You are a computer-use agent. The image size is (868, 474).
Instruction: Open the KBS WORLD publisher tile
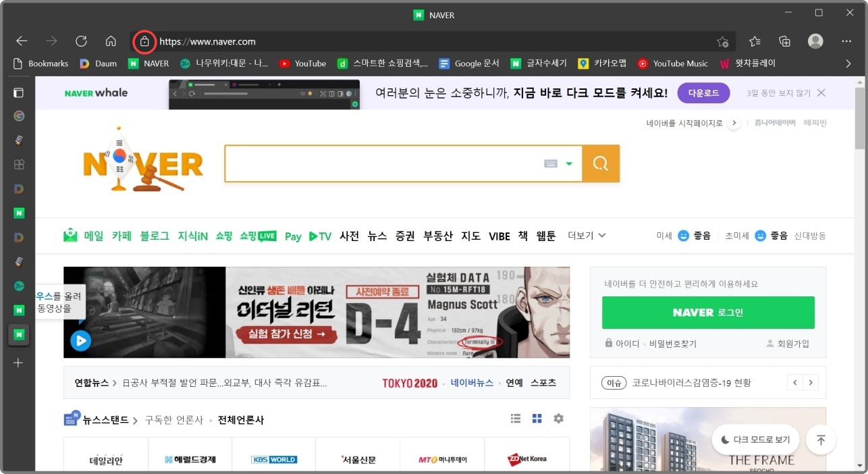273,459
